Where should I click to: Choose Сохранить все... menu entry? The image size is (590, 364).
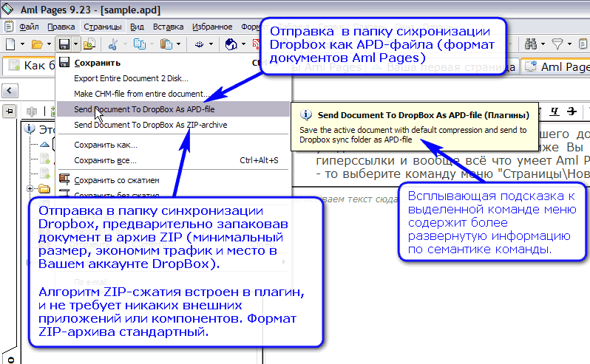[x=173, y=160]
